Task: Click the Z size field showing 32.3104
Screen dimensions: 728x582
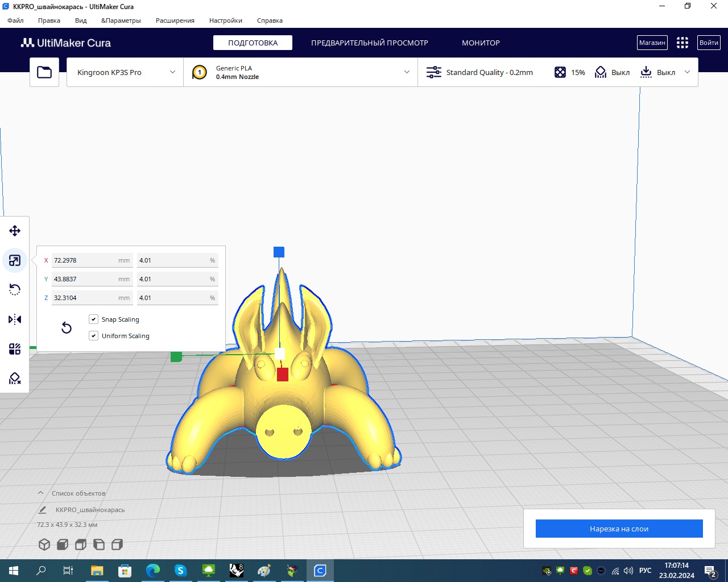Action: [92, 298]
